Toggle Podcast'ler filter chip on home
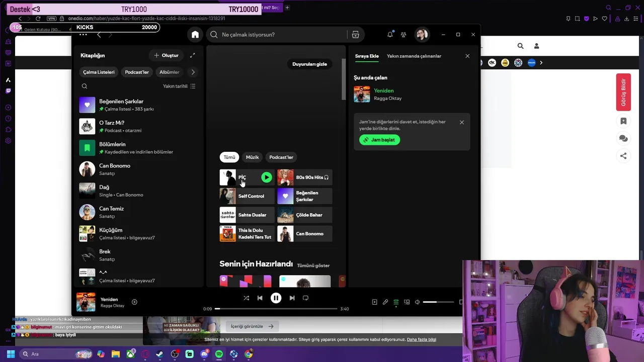 [281, 157]
